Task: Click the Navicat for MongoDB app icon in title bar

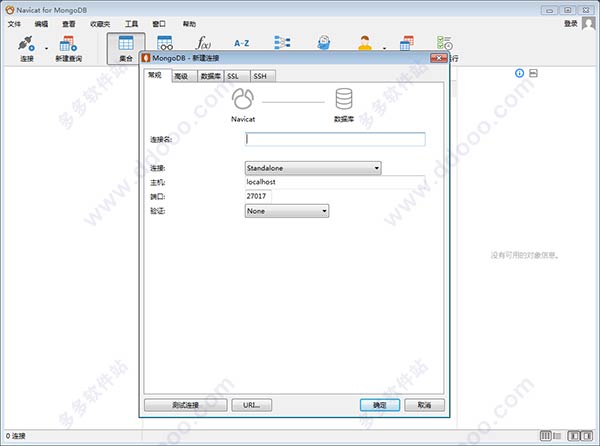Action: 10,10
